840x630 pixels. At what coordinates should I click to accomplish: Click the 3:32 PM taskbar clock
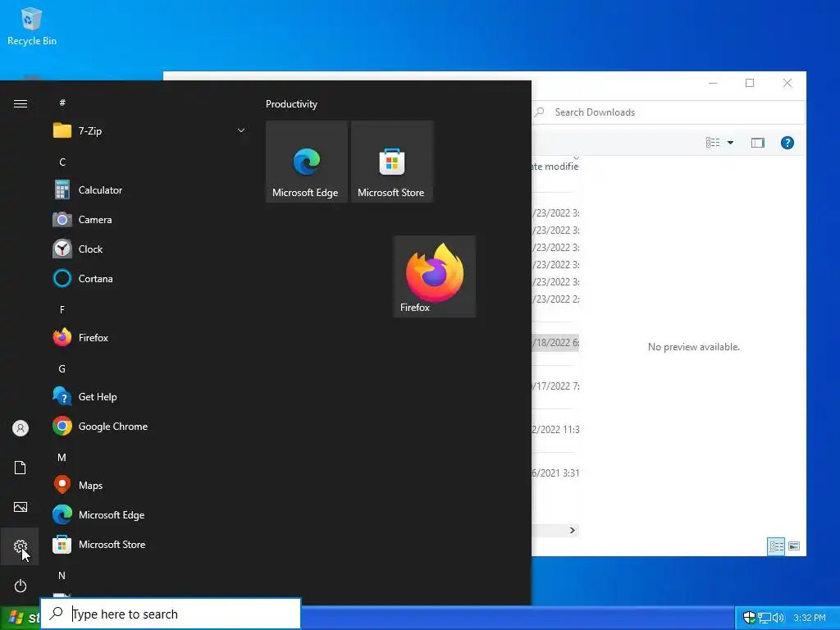pyautogui.click(x=810, y=618)
